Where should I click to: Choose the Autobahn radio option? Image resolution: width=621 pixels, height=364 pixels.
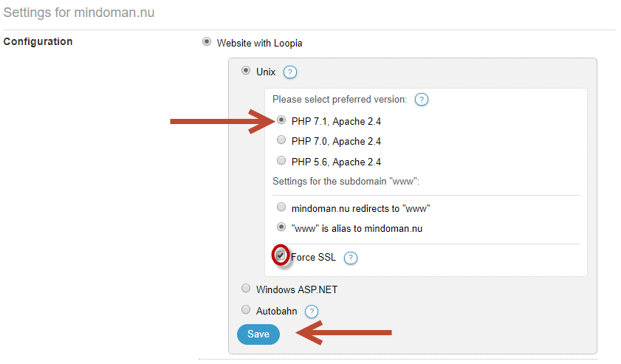click(246, 310)
